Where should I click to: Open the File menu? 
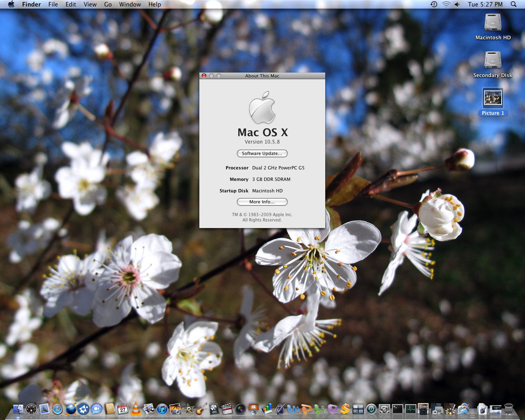53,4
